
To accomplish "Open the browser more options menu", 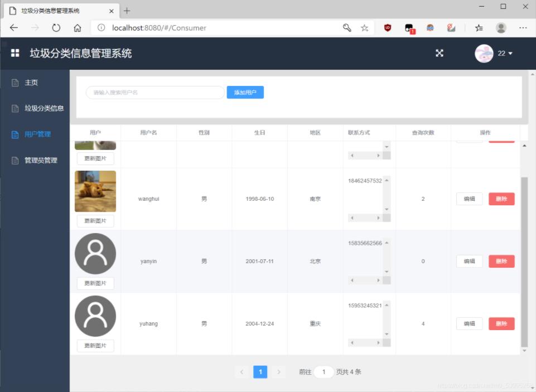I will tap(523, 27).
